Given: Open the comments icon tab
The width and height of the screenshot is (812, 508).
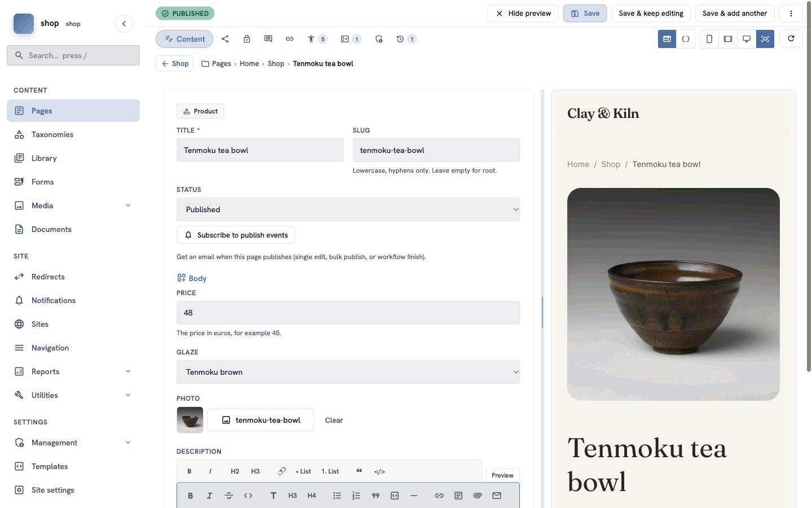Looking at the screenshot, I should (x=268, y=39).
